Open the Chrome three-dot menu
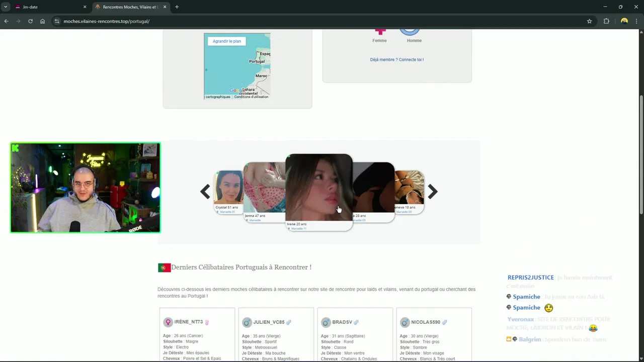Screen dimensions: 644x362 [x=637, y=21]
